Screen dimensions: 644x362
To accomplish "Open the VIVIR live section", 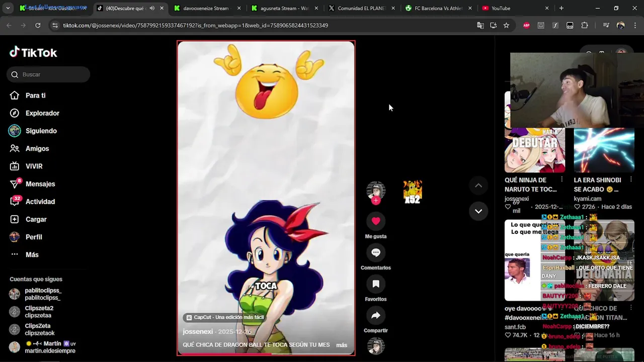I will click(x=34, y=166).
